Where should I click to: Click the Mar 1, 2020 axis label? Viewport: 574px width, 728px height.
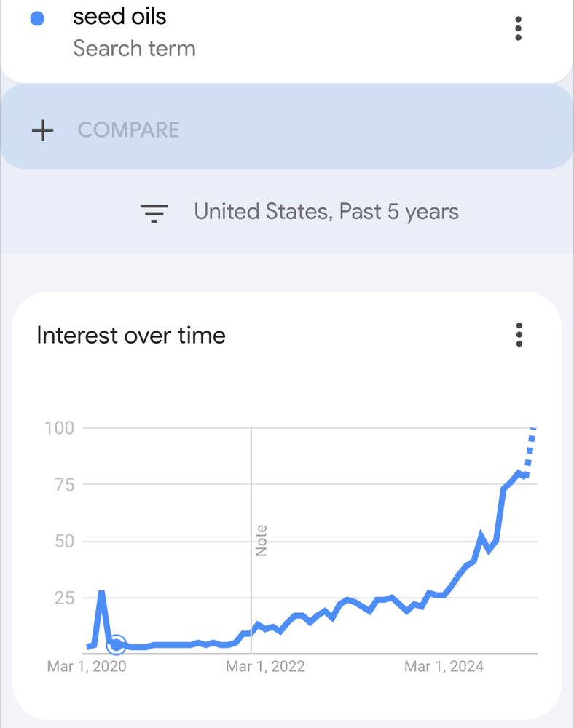87,666
